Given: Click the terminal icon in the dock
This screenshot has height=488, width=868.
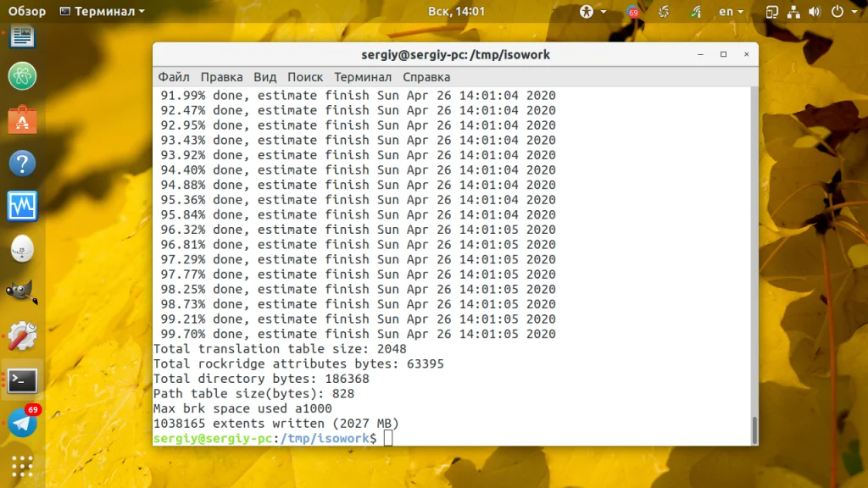Looking at the screenshot, I should 22,380.
